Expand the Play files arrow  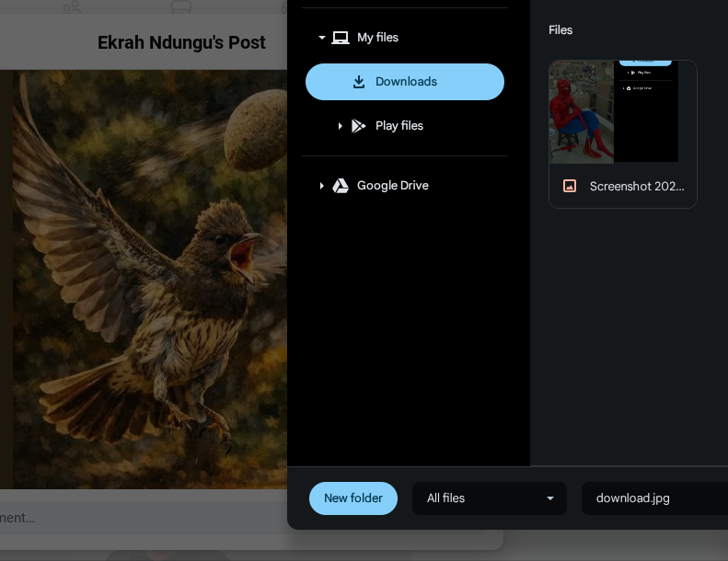[x=340, y=126]
